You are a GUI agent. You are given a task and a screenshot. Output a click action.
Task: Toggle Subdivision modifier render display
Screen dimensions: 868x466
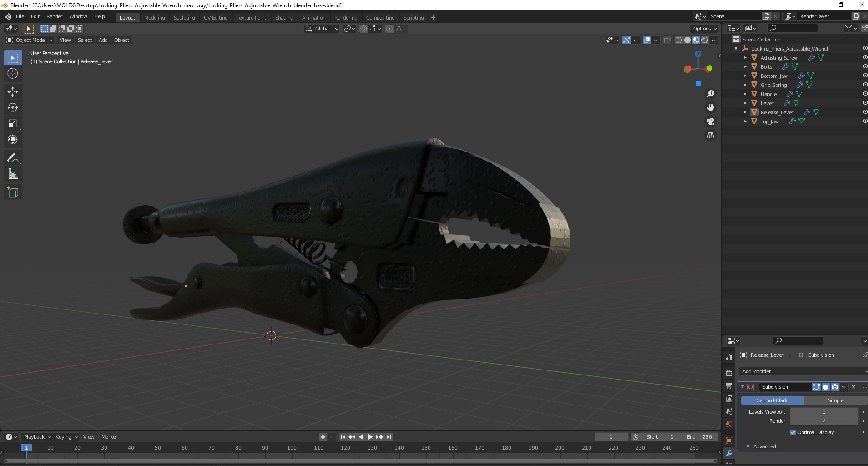(835, 387)
